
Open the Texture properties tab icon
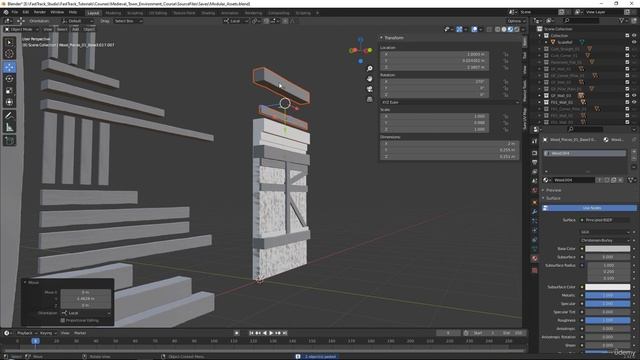(x=534, y=270)
